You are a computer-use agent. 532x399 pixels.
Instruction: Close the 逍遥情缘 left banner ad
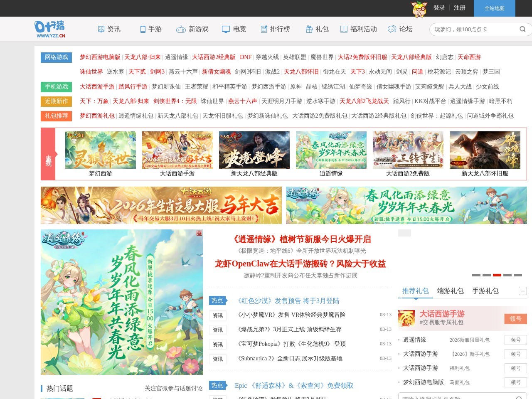click(199, 233)
